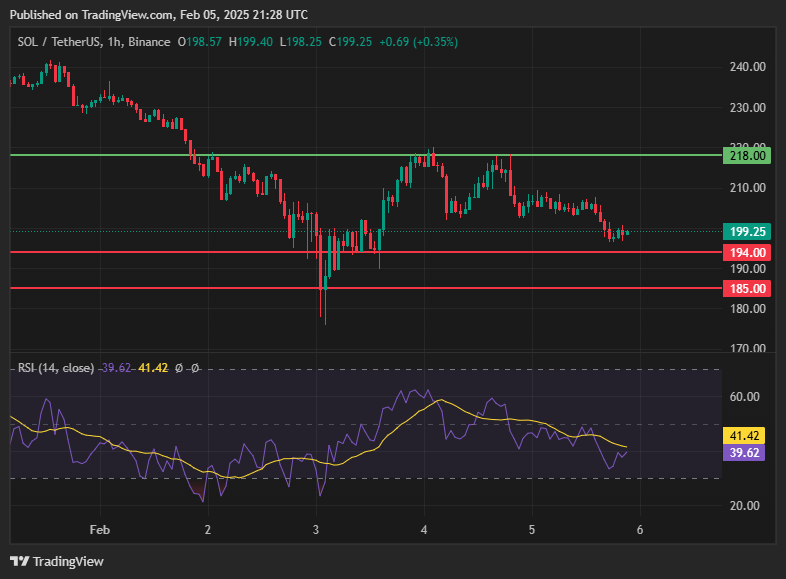Click the 60.00 label on the RSI axis

[746, 397]
